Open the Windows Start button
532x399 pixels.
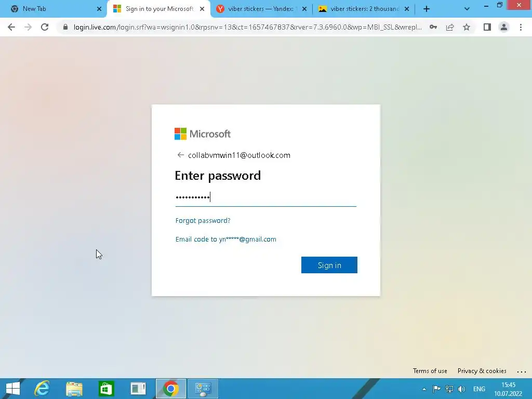point(13,389)
